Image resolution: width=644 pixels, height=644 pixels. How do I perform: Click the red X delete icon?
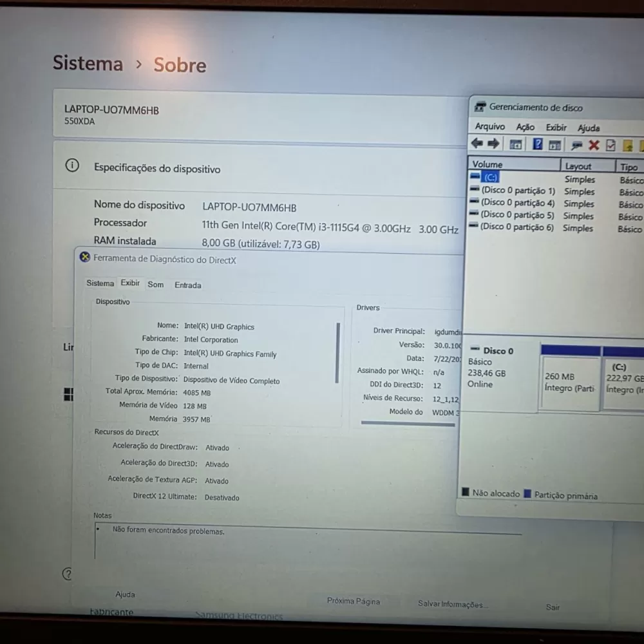(594, 145)
